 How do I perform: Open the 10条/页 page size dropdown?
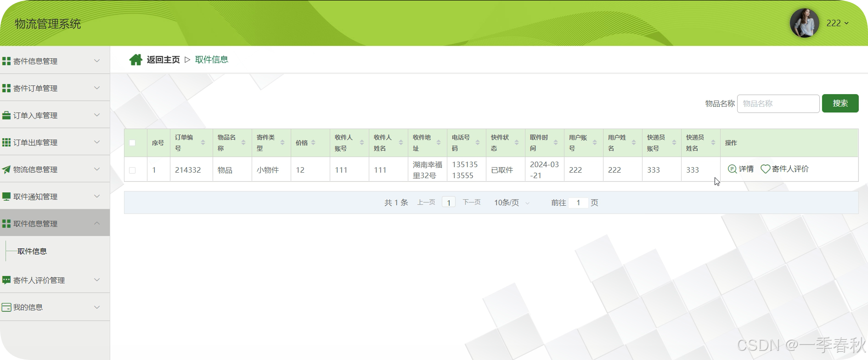click(x=511, y=202)
